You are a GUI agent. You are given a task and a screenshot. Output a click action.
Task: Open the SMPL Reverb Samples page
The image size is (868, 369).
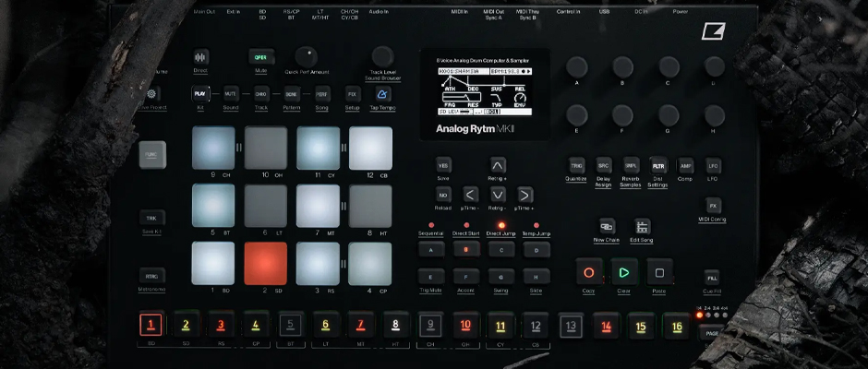[631, 165]
